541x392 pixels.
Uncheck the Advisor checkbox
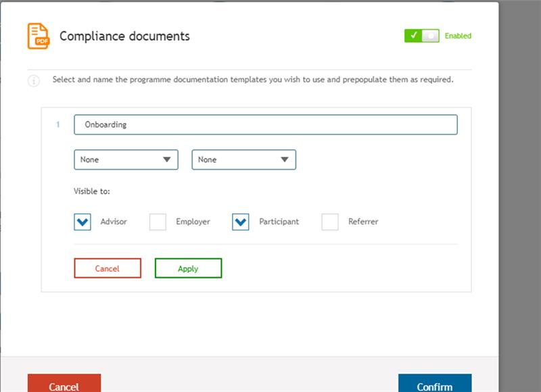83,222
